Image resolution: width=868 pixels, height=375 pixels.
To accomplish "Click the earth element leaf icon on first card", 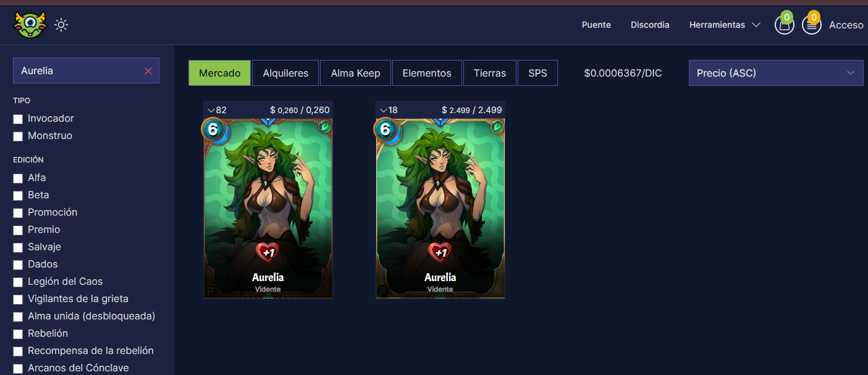I will (x=325, y=127).
